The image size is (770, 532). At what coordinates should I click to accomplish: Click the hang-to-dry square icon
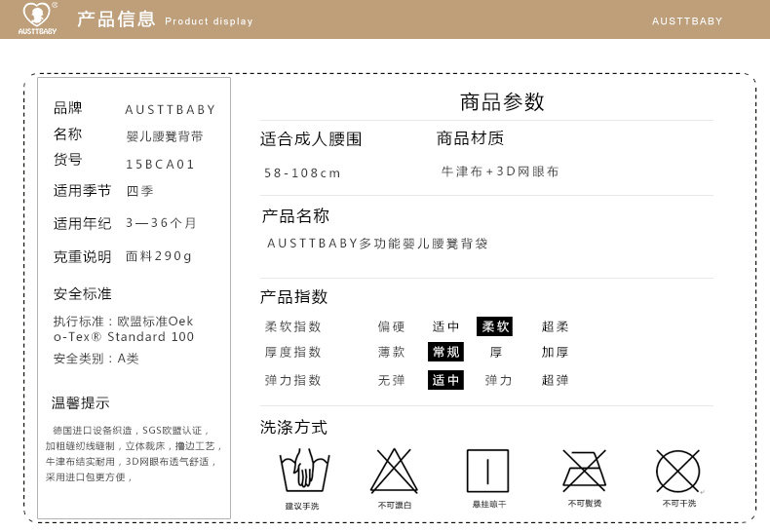[x=487, y=471]
